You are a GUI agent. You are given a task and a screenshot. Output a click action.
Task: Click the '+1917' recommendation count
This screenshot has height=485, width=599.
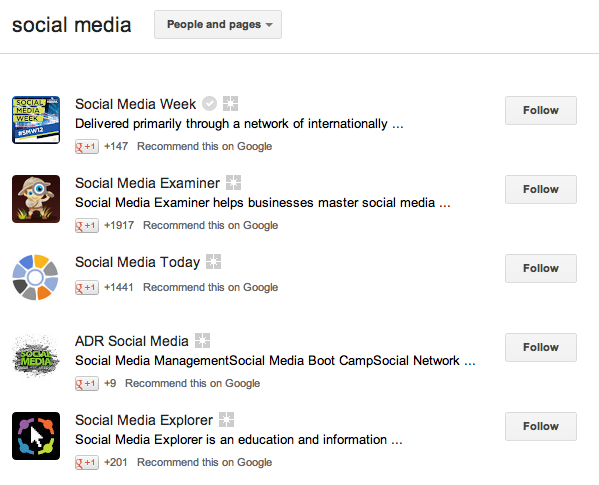click(119, 225)
